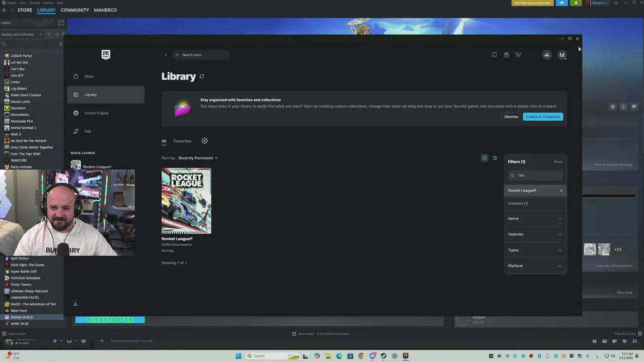Refresh the Epic library list
The image size is (644, 362).
(x=202, y=76)
